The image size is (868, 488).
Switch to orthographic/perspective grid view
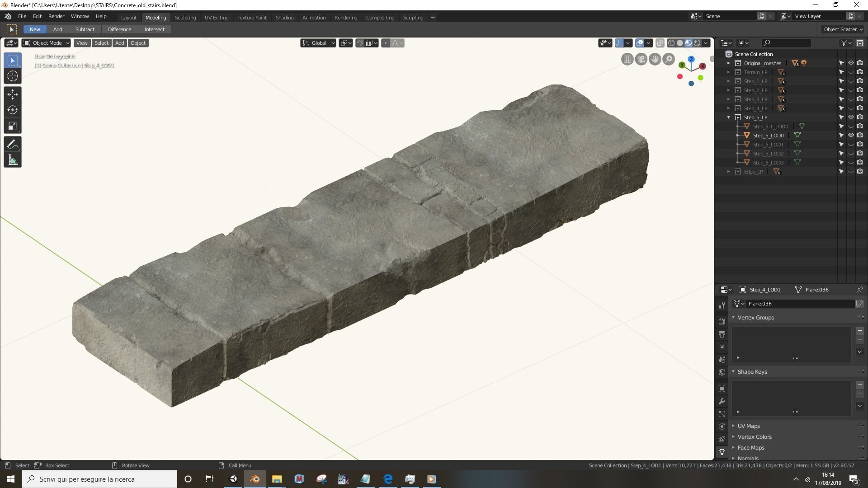[627, 59]
